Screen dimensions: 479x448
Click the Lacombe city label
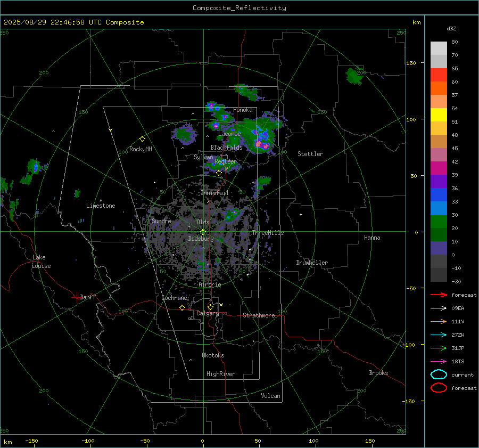point(229,134)
